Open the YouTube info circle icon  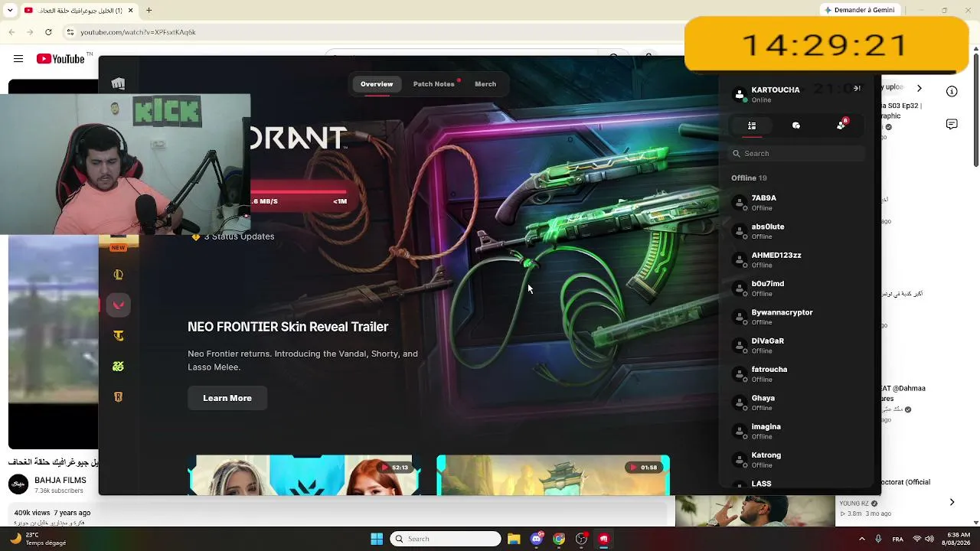952,91
